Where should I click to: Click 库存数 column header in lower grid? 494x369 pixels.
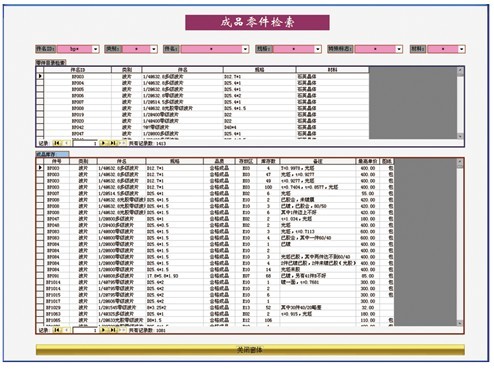pyautogui.click(x=268, y=161)
